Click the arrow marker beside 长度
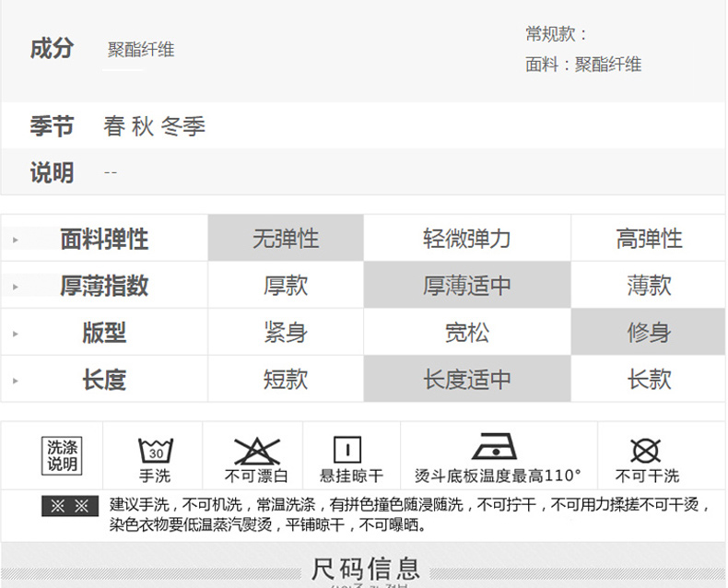The width and height of the screenshot is (728, 588). 16,381
